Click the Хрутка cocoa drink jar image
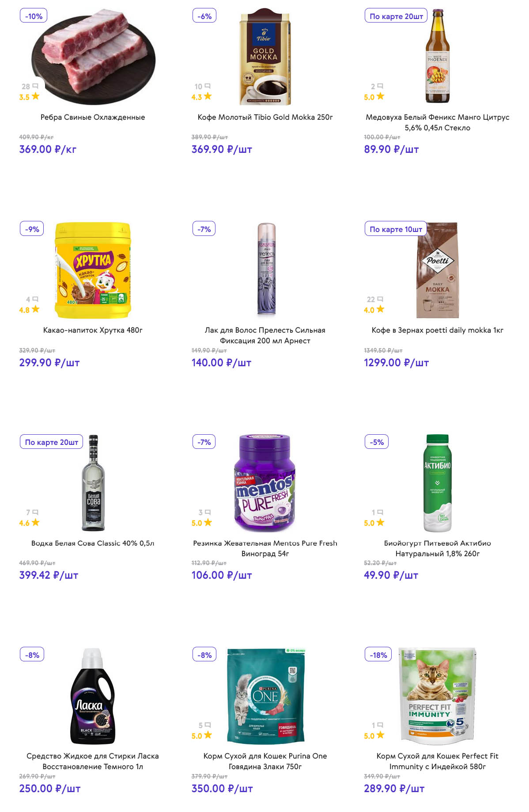The width and height of the screenshot is (529, 812). [93, 269]
